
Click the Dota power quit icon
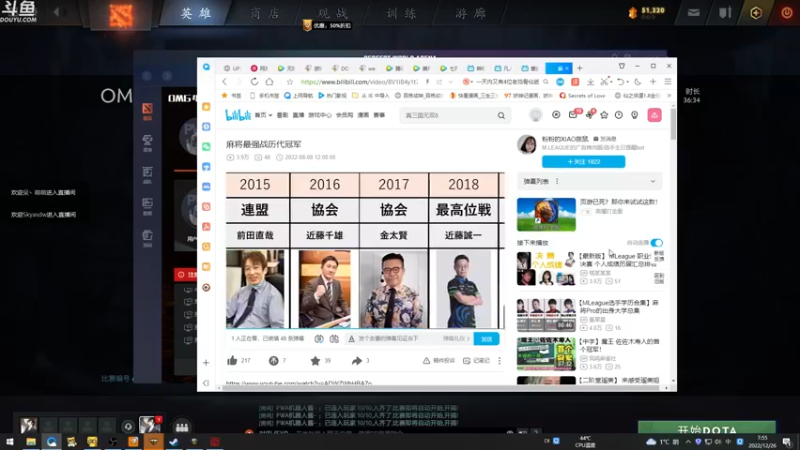point(787,13)
